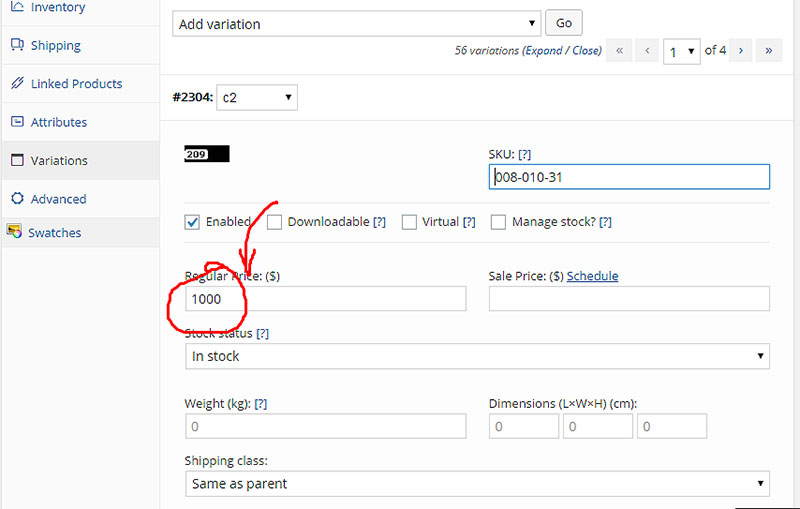The width and height of the screenshot is (800, 509).
Task: Tick the Downloadable checkbox
Action: [x=274, y=222]
